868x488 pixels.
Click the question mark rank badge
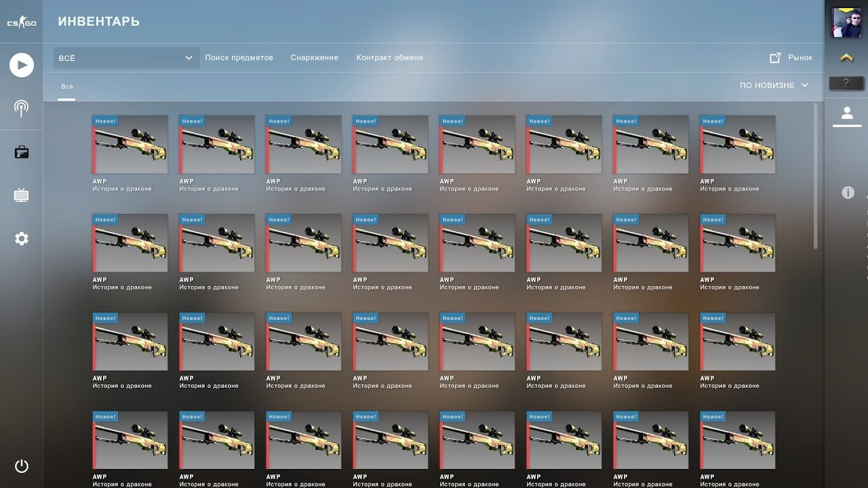click(846, 83)
